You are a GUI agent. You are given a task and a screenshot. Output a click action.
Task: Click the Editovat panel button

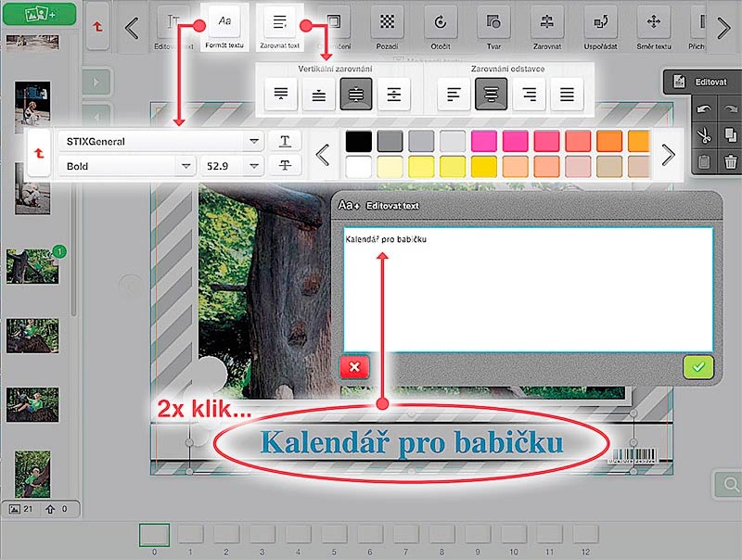[x=702, y=82]
